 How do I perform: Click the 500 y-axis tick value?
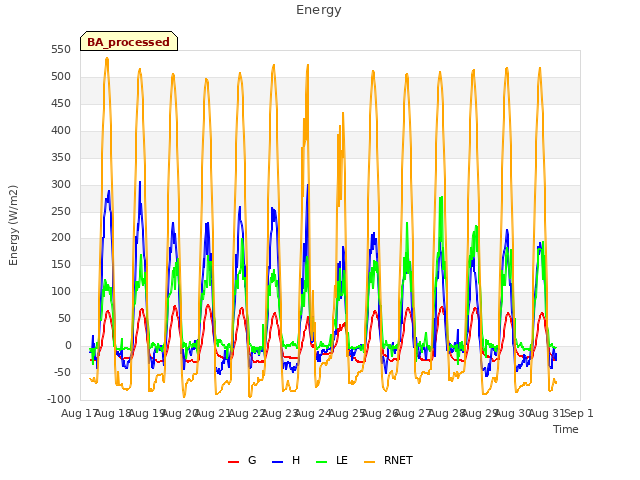[x=61, y=76]
